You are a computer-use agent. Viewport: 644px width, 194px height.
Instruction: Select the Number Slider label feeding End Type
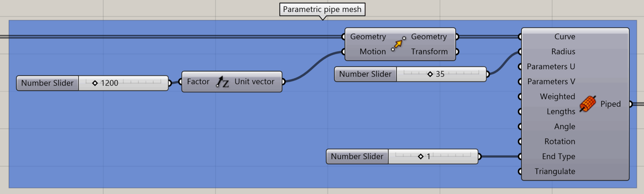point(357,157)
